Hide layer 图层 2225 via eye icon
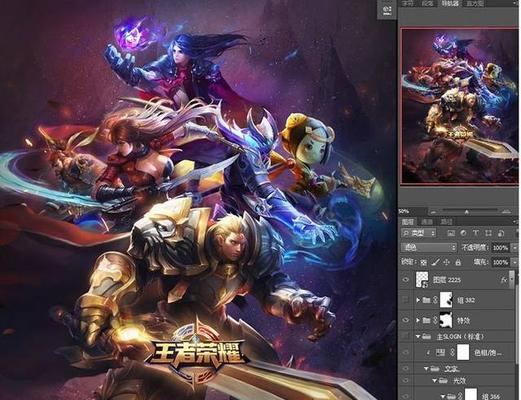This screenshot has height=400, width=521. pos(406,280)
